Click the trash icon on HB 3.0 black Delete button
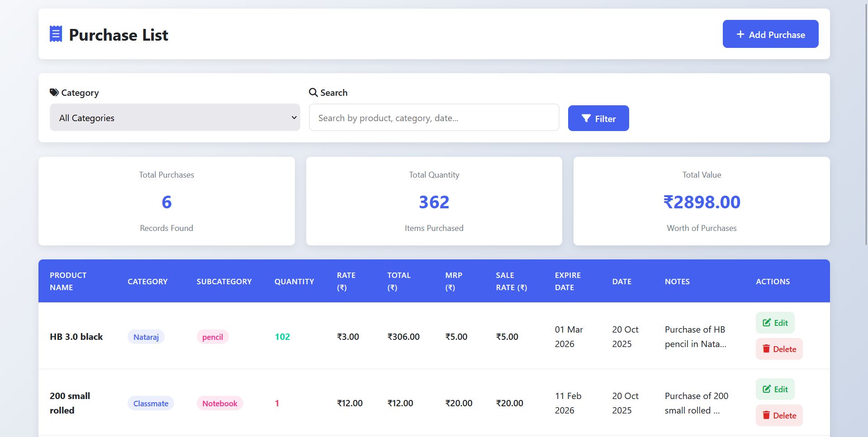This screenshot has height=437, width=868. click(x=766, y=348)
